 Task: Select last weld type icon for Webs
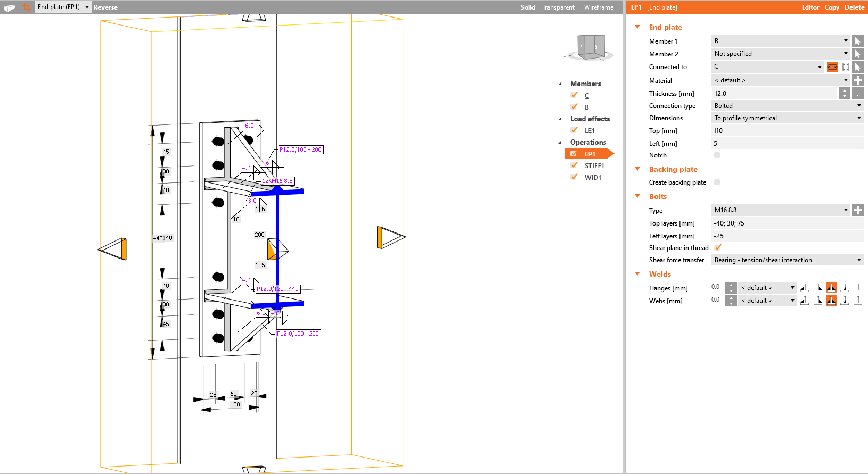(857, 301)
